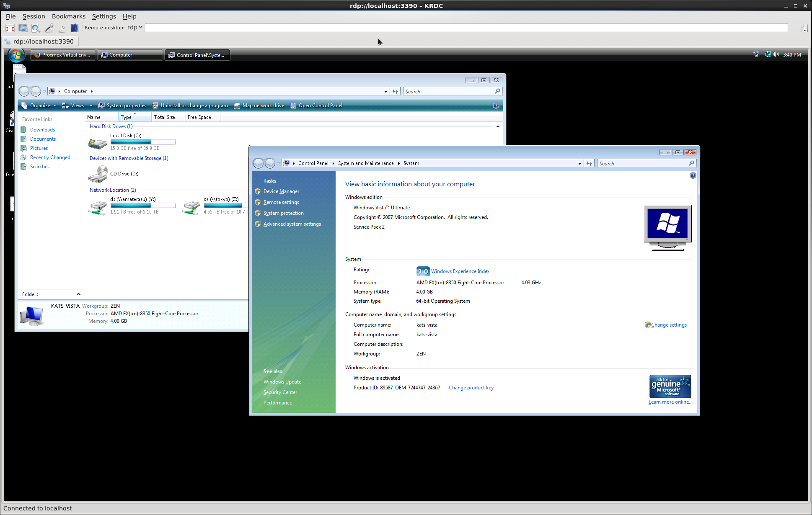The image size is (812, 515).
Task: Open Remote settings task link
Action: [281, 202]
